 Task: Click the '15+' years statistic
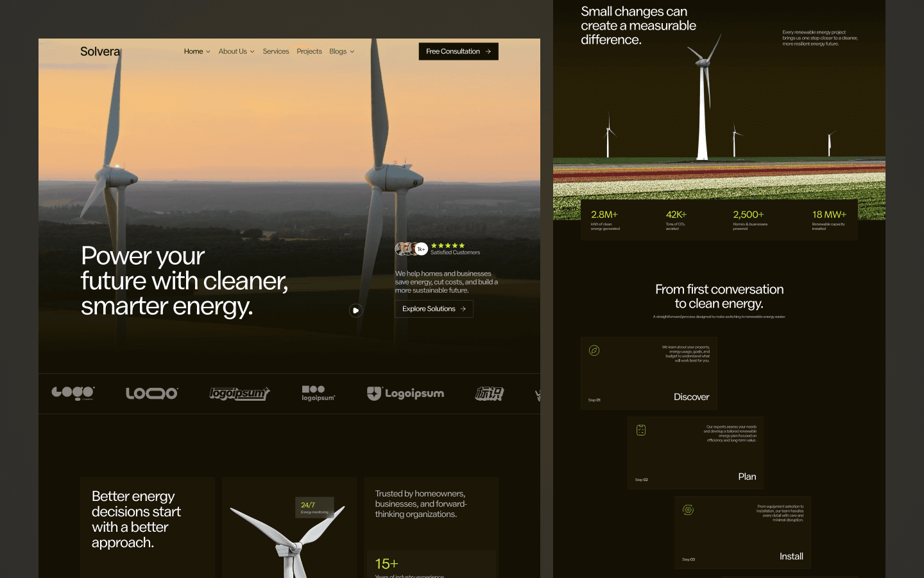pos(386,564)
